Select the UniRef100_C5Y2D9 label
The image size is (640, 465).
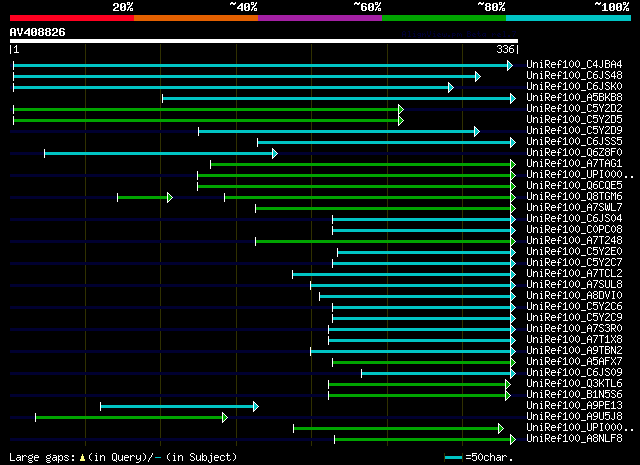574,130
